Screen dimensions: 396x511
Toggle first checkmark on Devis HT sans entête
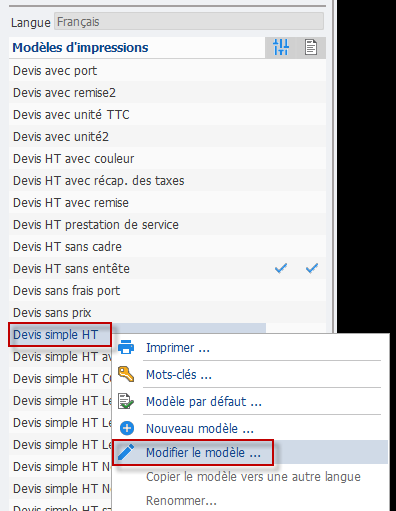[x=281, y=268]
